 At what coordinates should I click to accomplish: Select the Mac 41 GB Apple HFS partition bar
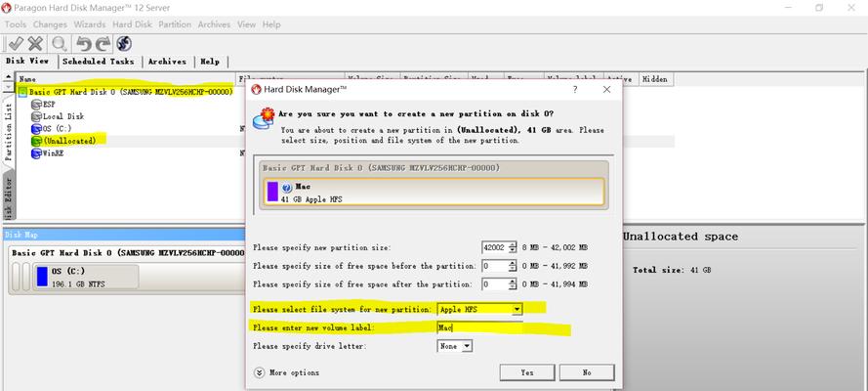tap(434, 192)
